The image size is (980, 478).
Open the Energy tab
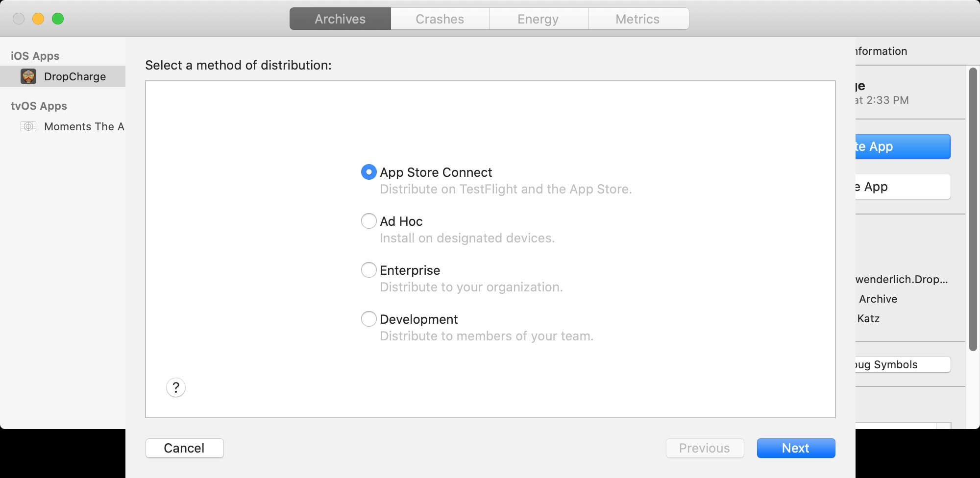(x=538, y=19)
